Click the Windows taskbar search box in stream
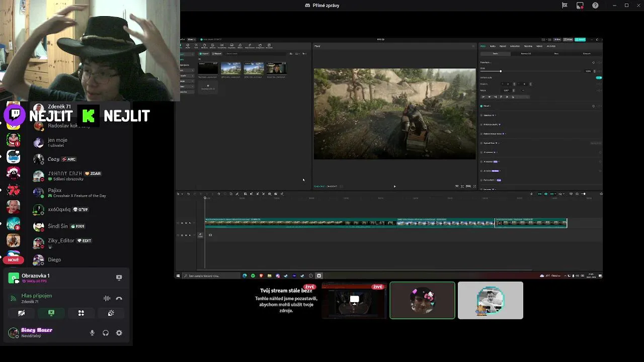Image resolution: width=644 pixels, height=362 pixels. 211,276
